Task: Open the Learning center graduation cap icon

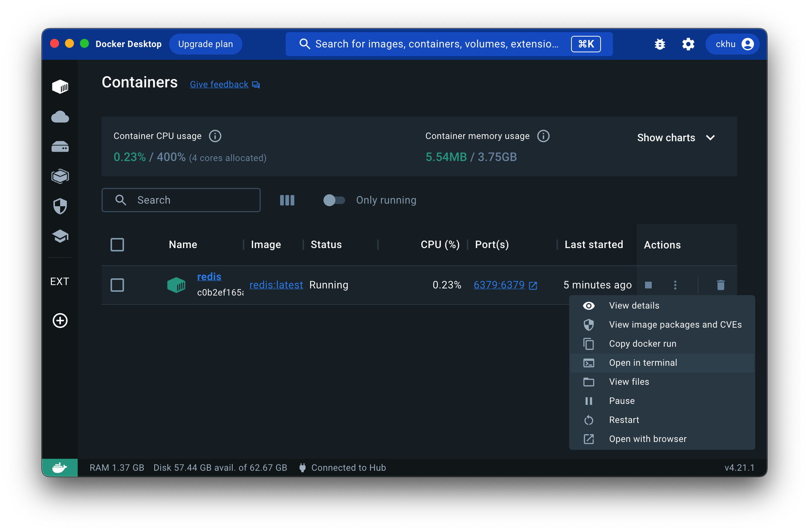Action: (x=60, y=236)
